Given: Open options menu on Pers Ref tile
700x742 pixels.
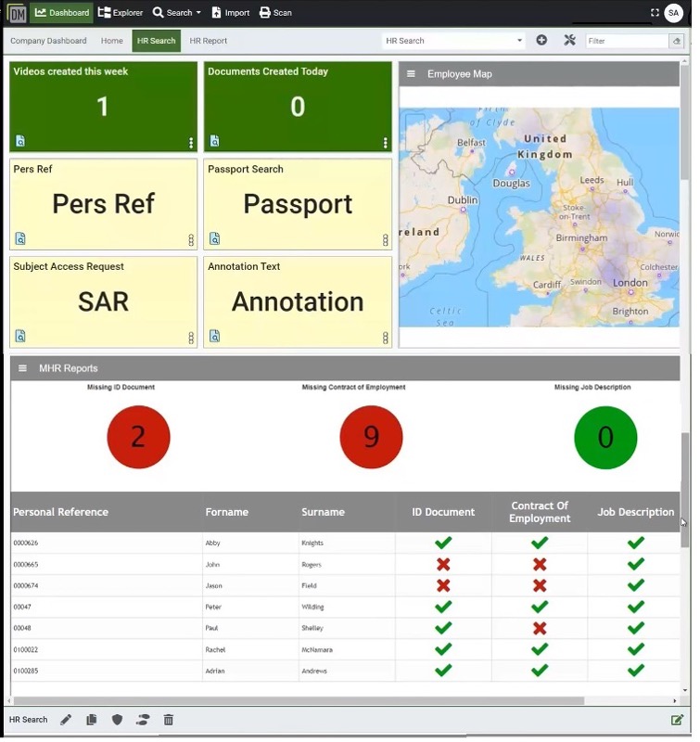Looking at the screenshot, I should [x=191, y=240].
